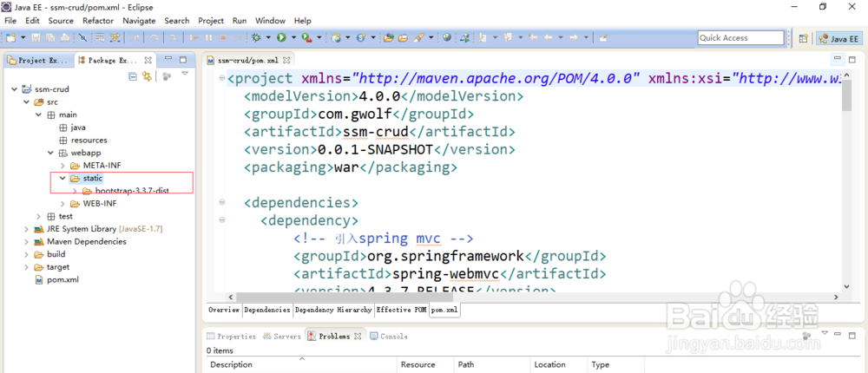Image resolution: width=868 pixels, height=373 pixels.
Task: Click the Run Last Tool (External Tools) icon
Action: 306,37
